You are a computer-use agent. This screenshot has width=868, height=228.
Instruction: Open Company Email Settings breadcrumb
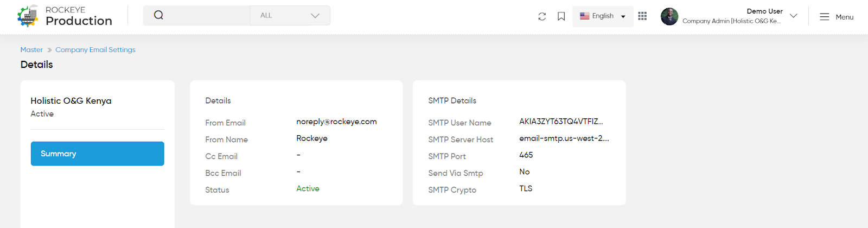(x=95, y=49)
